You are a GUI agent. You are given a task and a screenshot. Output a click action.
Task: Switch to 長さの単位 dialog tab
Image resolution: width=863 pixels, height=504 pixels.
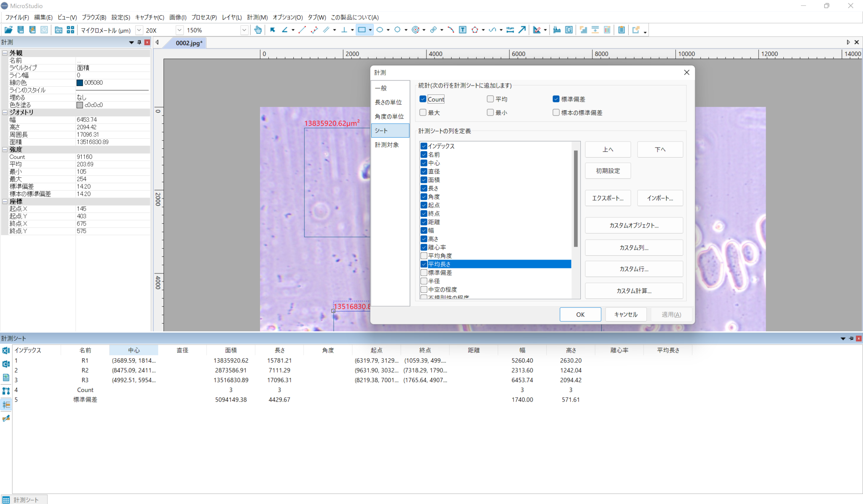389,102
